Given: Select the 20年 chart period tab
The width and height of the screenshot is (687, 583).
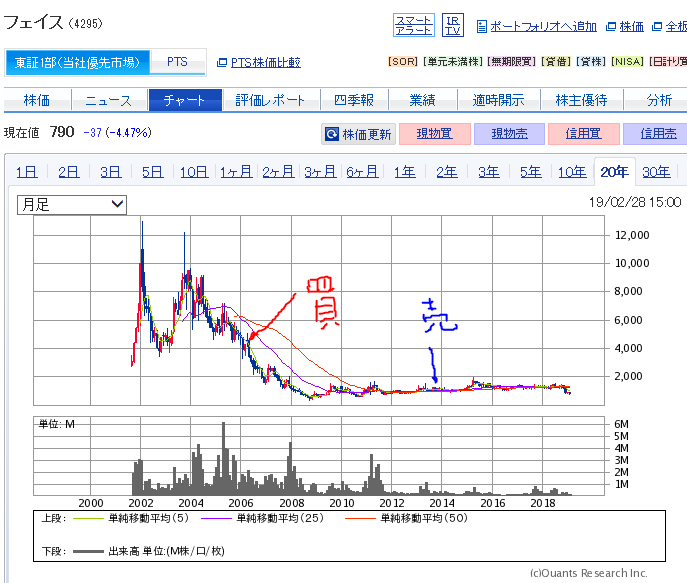Looking at the screenshot, I should coord(615,172).
